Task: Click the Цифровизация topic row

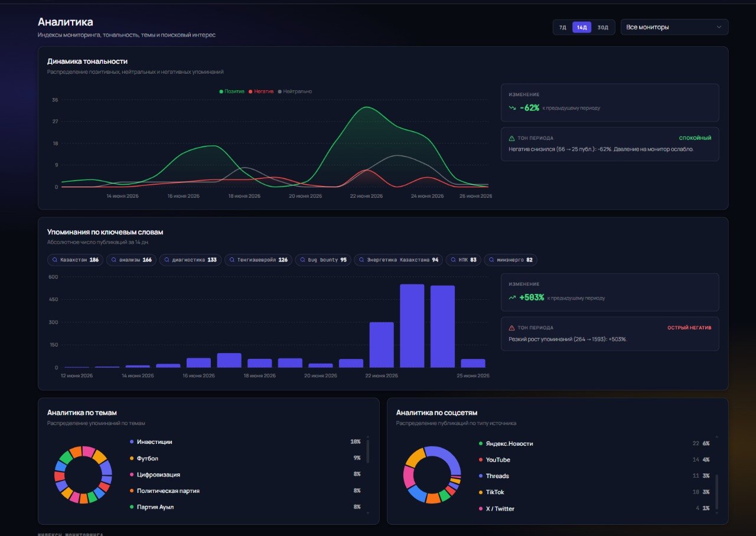Action: (x=245, y=475)
